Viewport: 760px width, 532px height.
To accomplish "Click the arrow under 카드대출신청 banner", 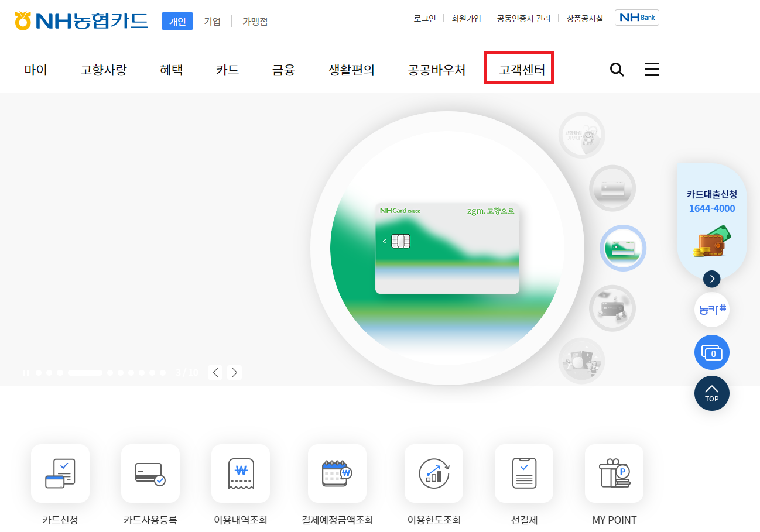I will point(712,279).
